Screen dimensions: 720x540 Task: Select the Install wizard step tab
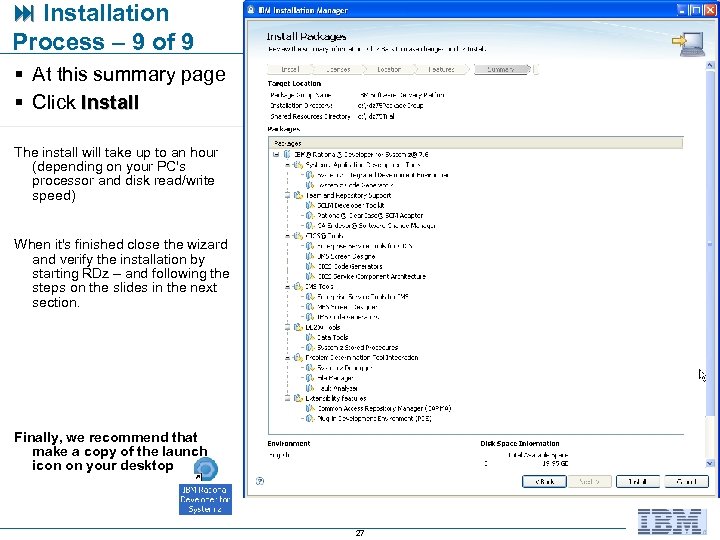[290, 69]
